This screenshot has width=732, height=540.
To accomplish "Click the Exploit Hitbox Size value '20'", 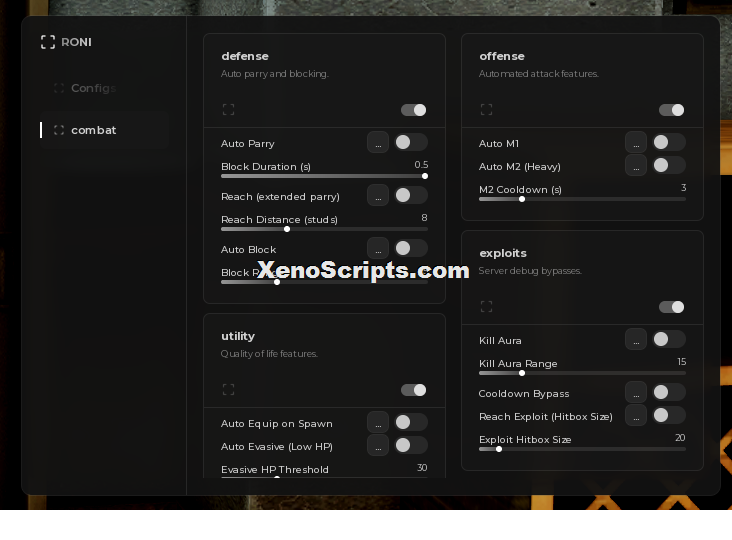I will [680, 438].
